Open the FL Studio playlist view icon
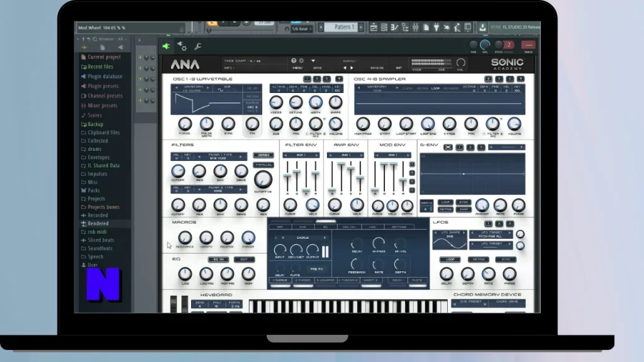This screenshot has width=644, height=362. (x=374, y=28)
